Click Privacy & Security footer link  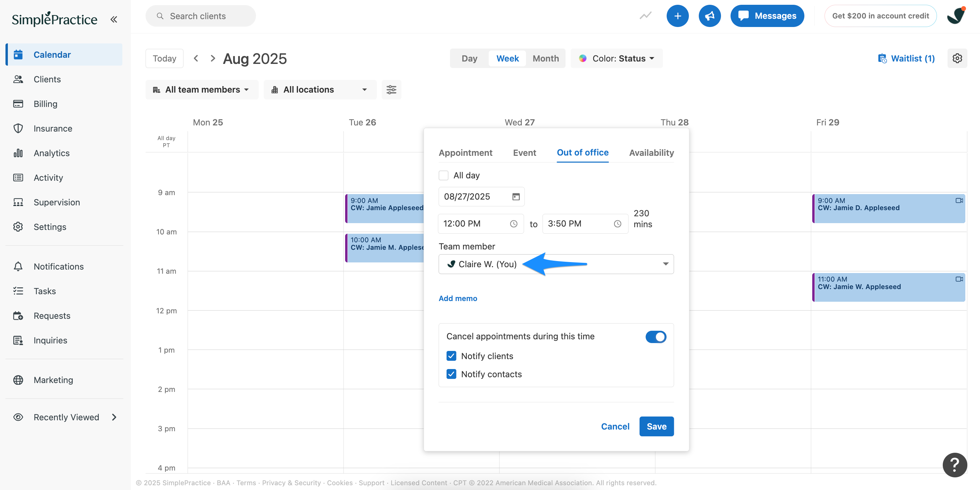click(x=291, y=482)
